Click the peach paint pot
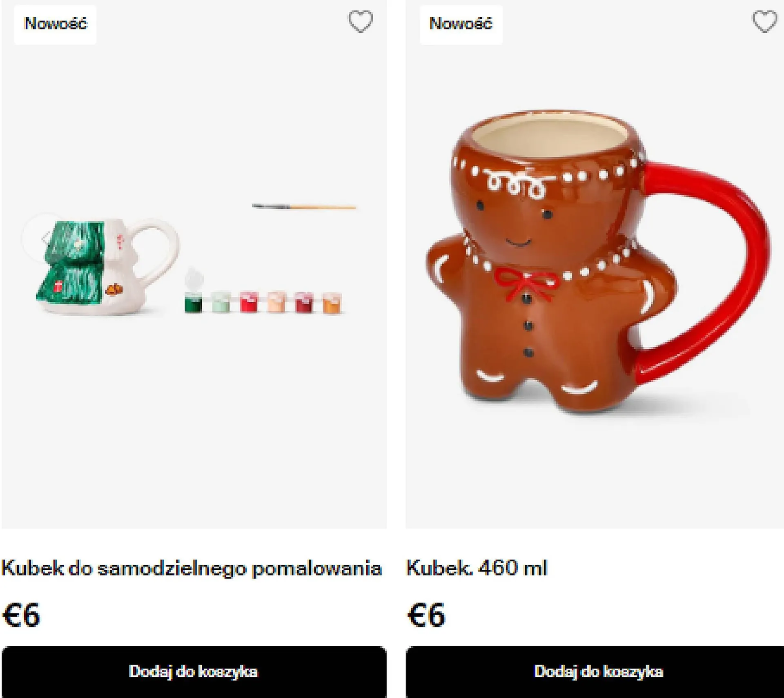 pos(276,302)
